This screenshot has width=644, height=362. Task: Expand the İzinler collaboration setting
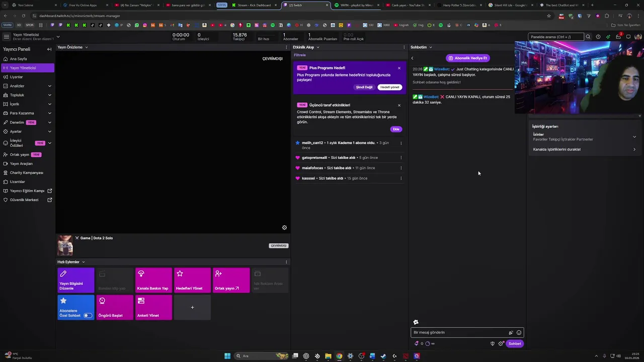coord(634,137)
